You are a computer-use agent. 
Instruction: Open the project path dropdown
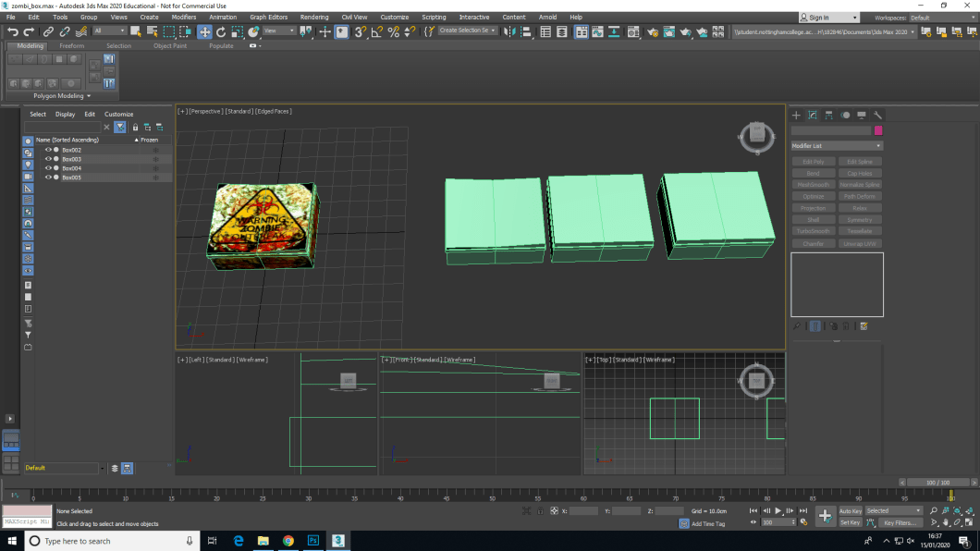pos(825,31)
